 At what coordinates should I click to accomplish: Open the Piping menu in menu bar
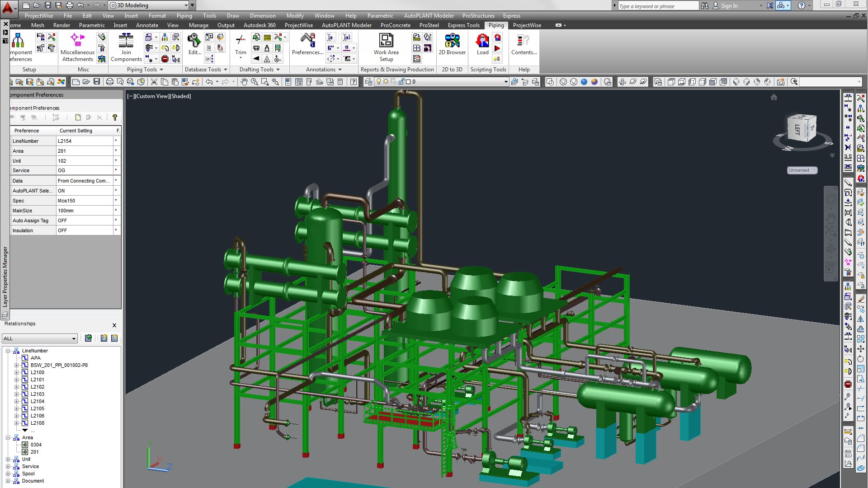pyautogui.click(x=184, y=16)
